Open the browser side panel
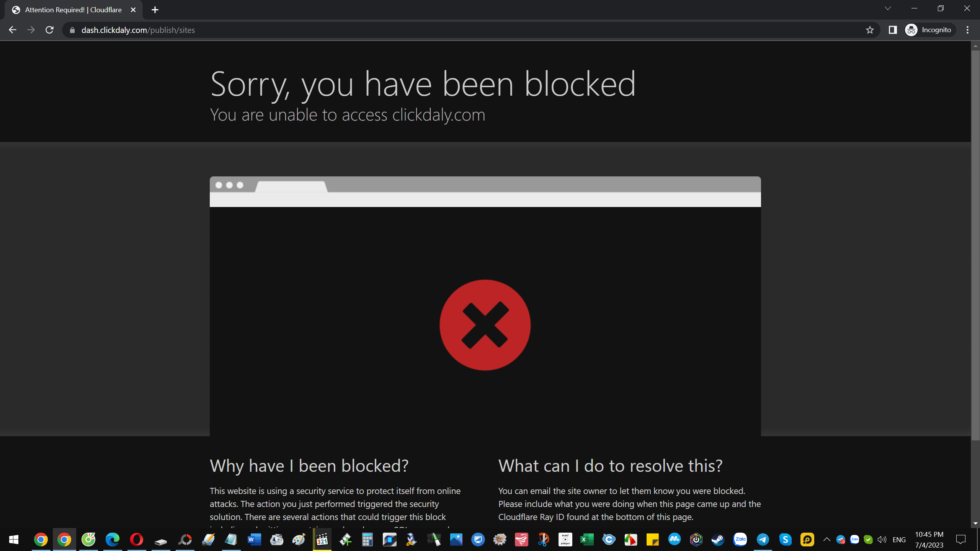 pyautogui.click(x=893, y=30)
